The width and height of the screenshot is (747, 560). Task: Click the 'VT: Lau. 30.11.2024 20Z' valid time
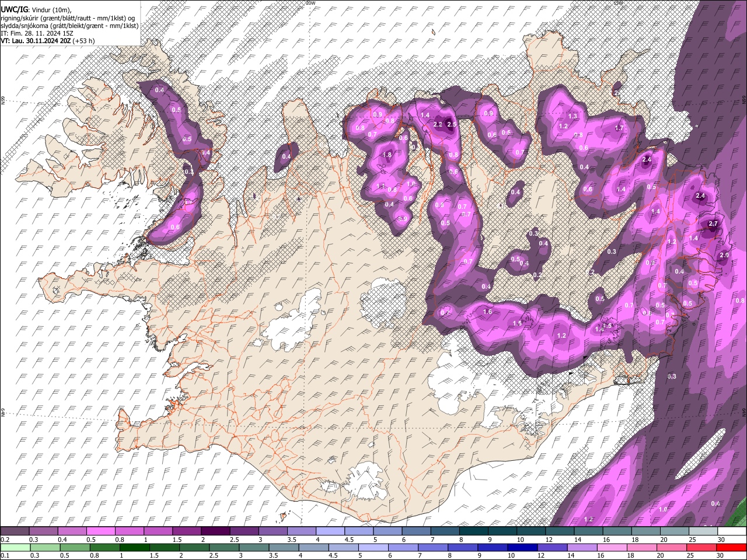coord(36,41)
